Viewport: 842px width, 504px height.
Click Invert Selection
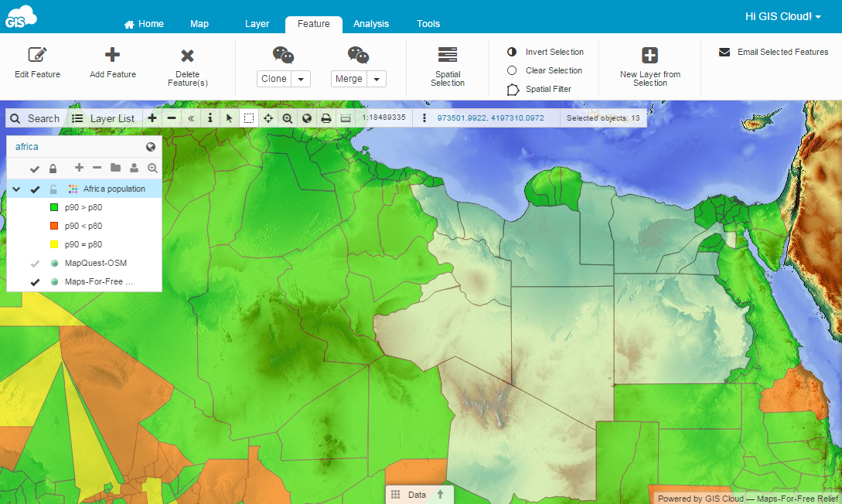pos(554,52)
